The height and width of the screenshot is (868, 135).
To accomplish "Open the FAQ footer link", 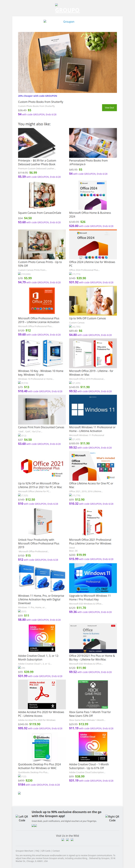I will click(37, 851).
